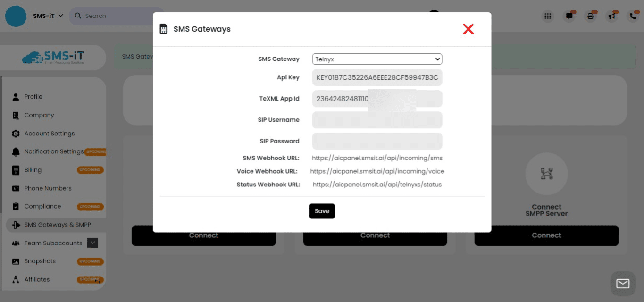The height and width of the screenshot is (302, 644).
Task: Open the SMS-iT account switcher dropdown
Action: (x=48, y=16)
